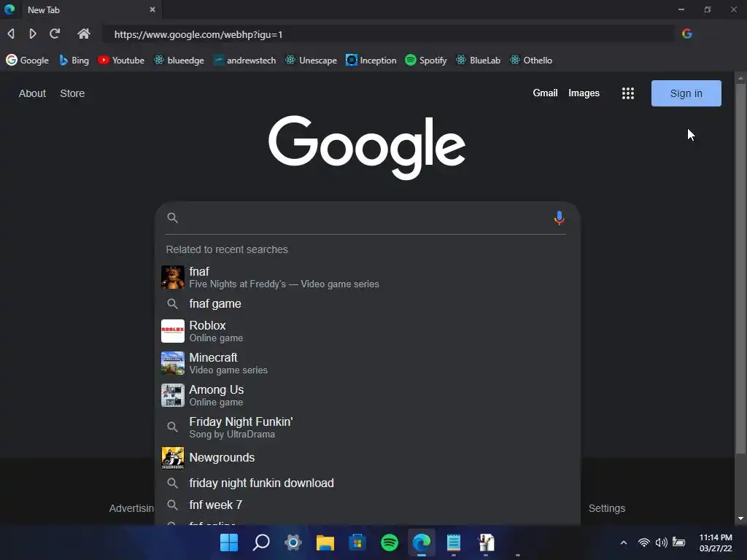The width and height of the screenshot is (747, 560).
Task: Open the About link
Action: tap(32, 93)
